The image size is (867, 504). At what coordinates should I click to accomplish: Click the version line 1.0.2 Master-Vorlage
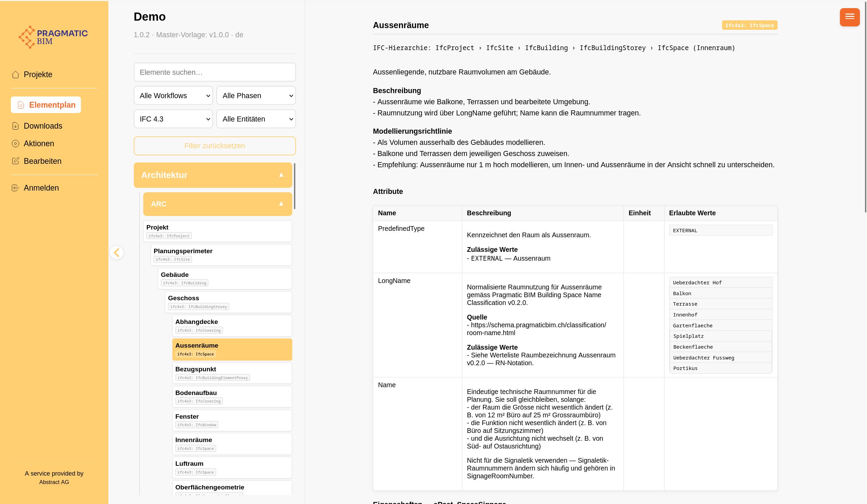(189, 35)
